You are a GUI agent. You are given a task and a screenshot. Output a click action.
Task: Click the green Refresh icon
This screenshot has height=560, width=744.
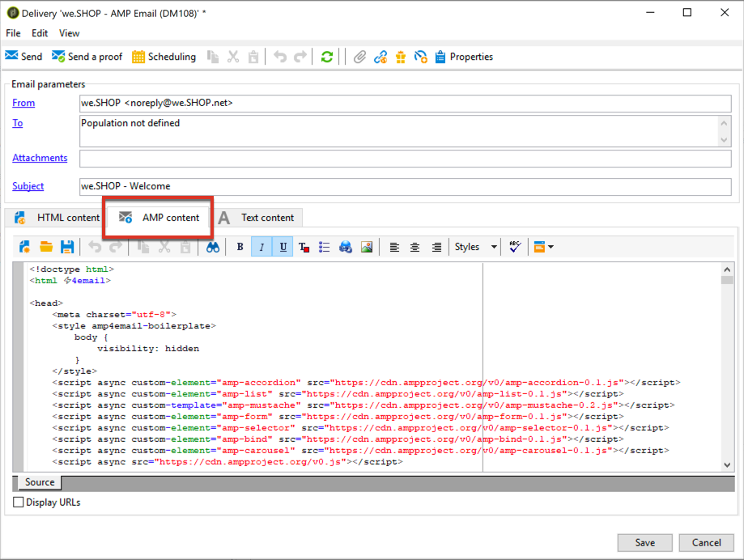coord(327,57)
